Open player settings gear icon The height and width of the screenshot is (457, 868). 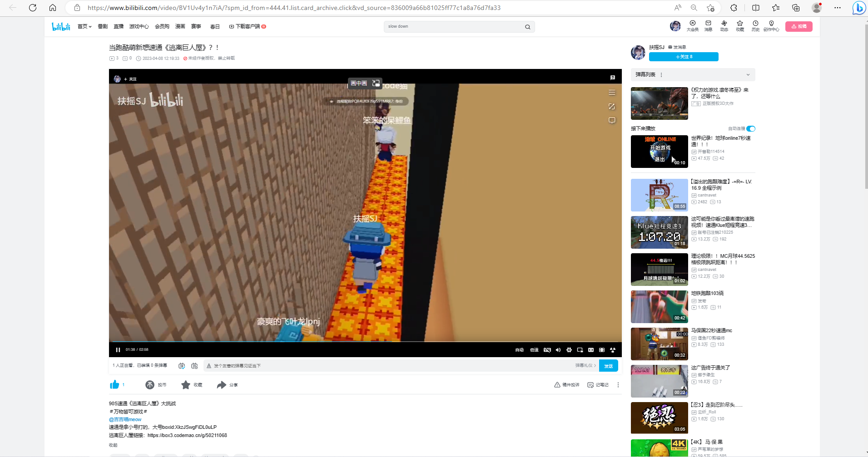point(569,350)
